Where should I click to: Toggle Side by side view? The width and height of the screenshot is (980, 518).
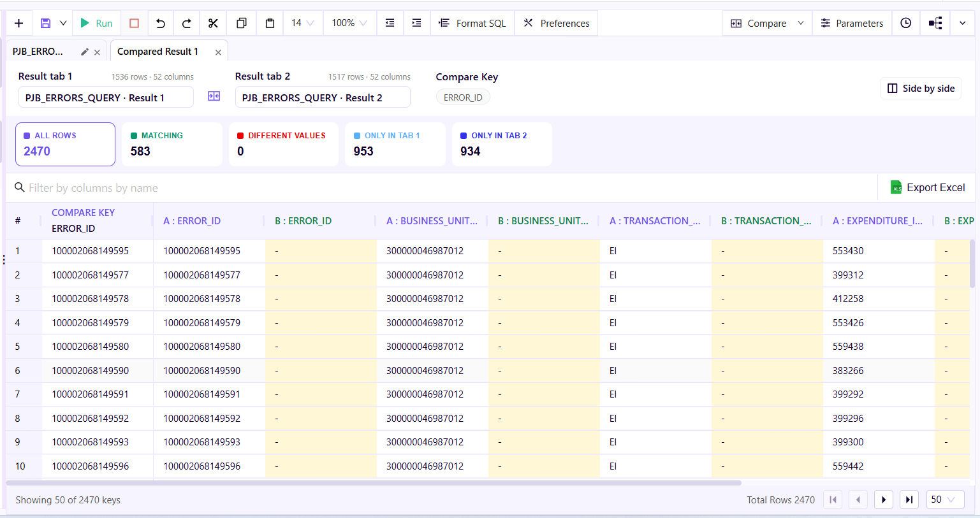pos(921,89)
